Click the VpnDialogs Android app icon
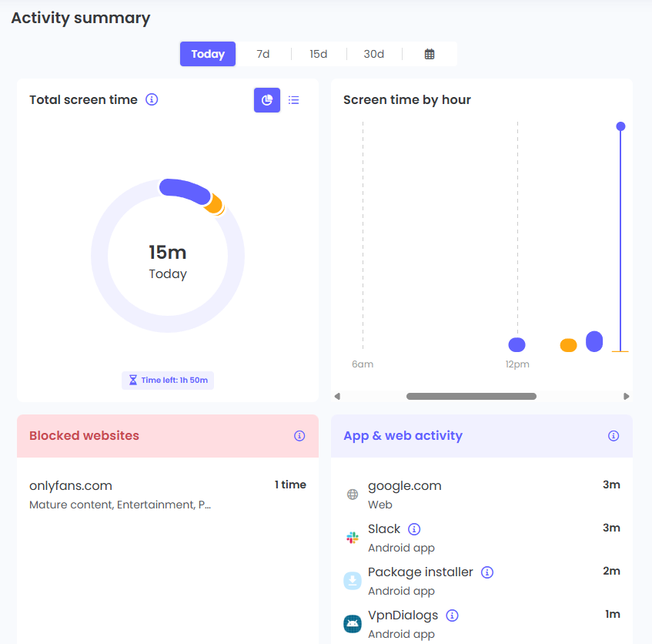The height and width of the screenshot is (644, 652). 352,624
